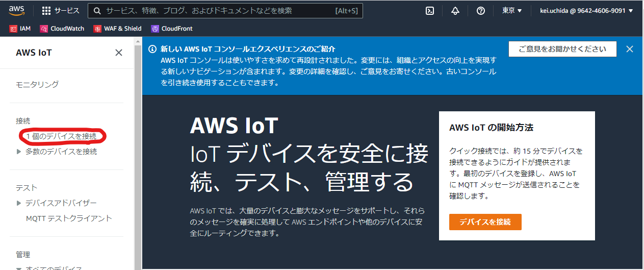Viewport: 644px width, 270px height.
Task: Dismiss the blue console experience banner
Action: (x=630, y=49)
